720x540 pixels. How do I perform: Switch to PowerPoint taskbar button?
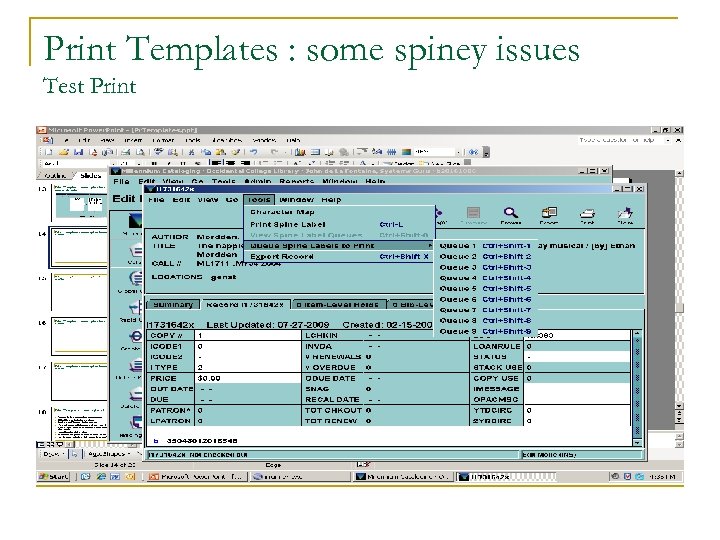tap(197, 477)
